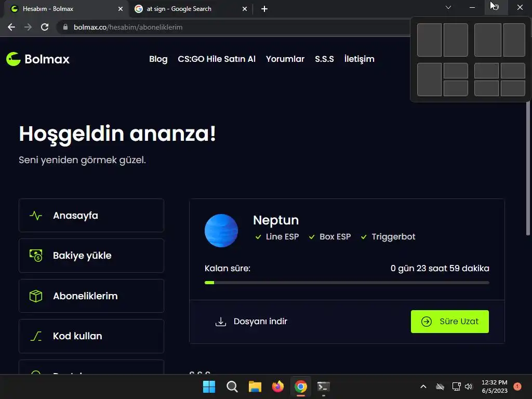
Task: Select the Anasayfa sidebar item
Action: click(91, 216)
